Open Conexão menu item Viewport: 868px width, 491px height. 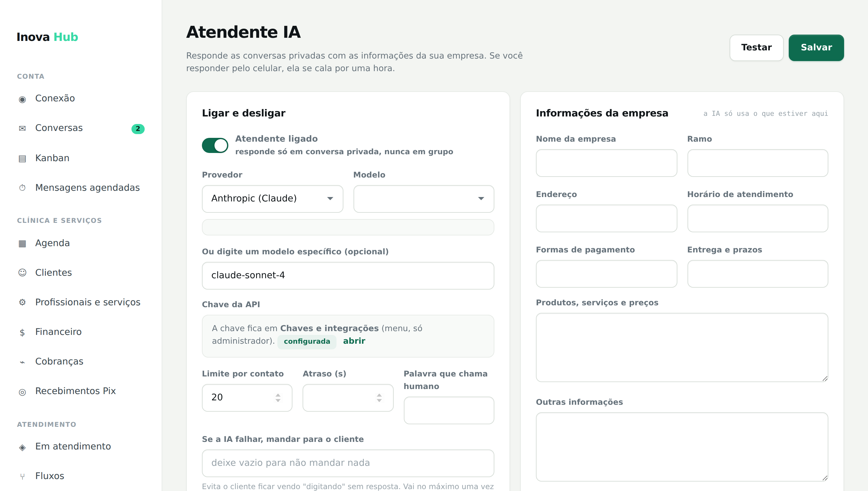pyautogui.click(x=81, y=99)
